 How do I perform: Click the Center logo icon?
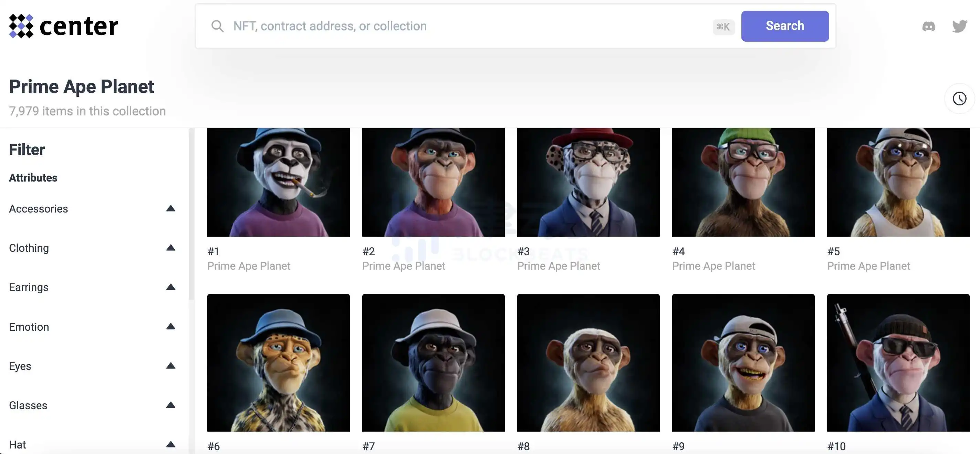(21, 26)
